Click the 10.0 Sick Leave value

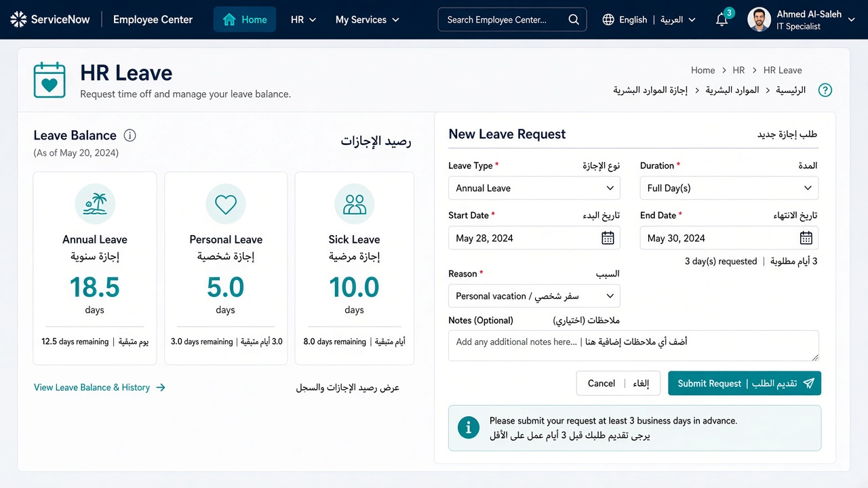point(355,287)
